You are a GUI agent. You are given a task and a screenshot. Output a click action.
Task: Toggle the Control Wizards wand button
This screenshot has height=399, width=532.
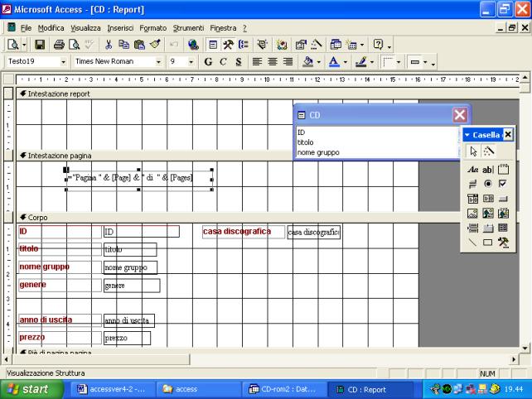point(489,151)
